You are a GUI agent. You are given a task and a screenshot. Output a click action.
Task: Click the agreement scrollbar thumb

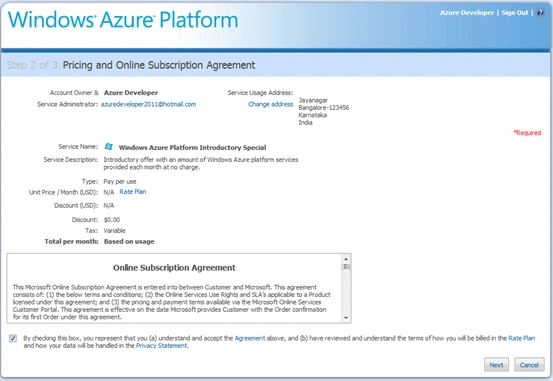346,267
